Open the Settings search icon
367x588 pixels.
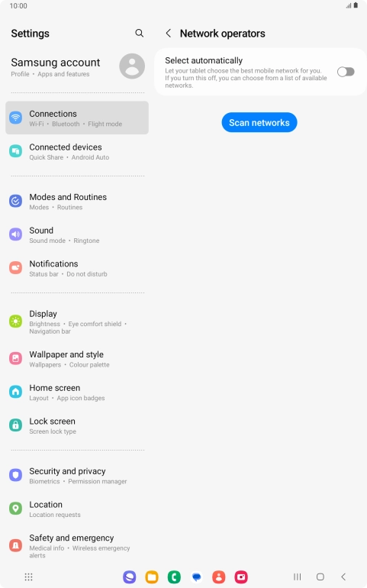click(x=139, y=34)
